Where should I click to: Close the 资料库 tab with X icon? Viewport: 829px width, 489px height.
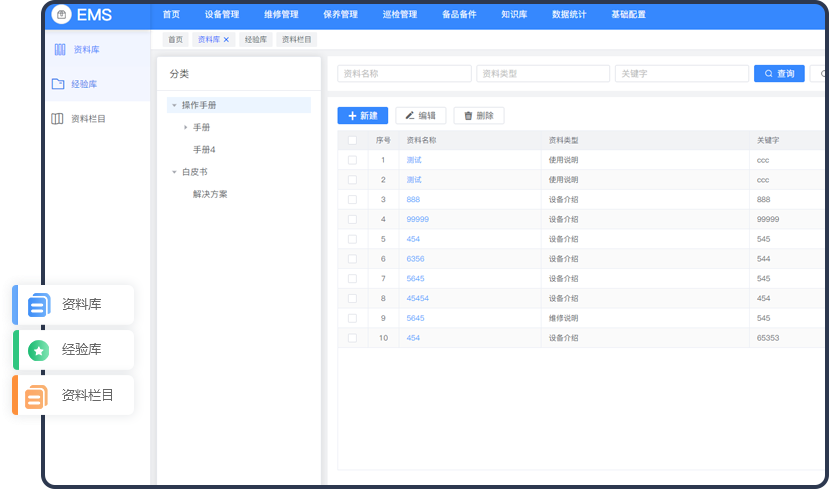point(226,40)
